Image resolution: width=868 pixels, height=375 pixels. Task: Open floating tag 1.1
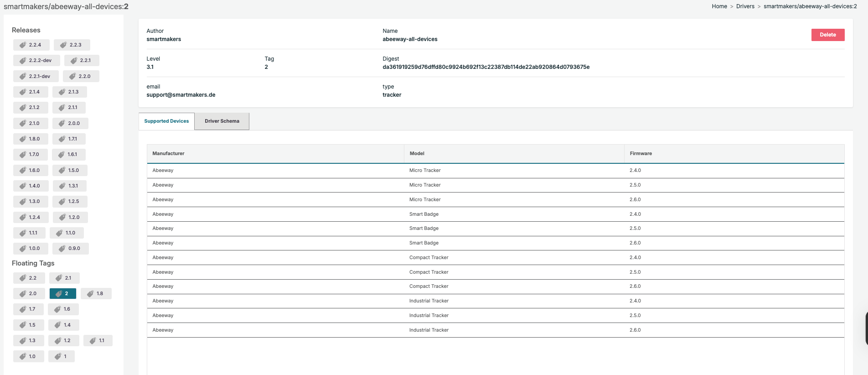98,340
